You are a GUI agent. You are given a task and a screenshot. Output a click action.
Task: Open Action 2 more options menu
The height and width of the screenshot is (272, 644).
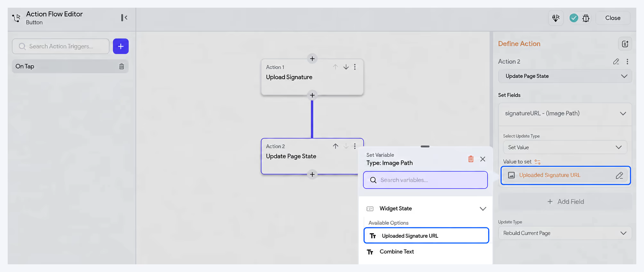[355, 146]
